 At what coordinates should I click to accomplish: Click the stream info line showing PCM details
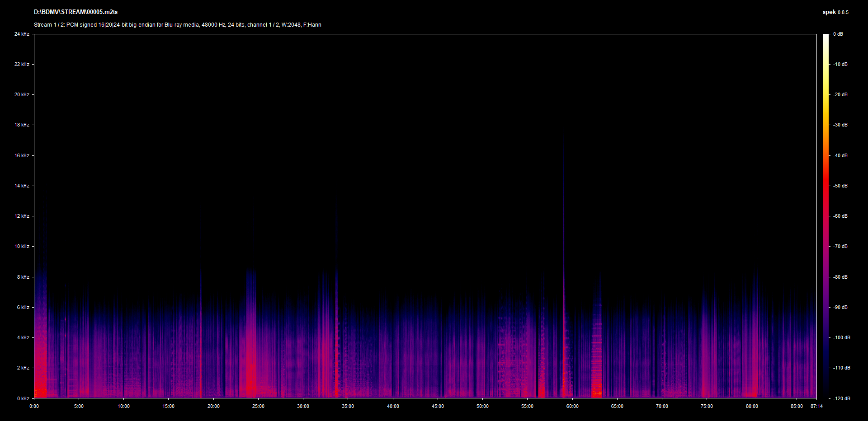click(177, 25)
